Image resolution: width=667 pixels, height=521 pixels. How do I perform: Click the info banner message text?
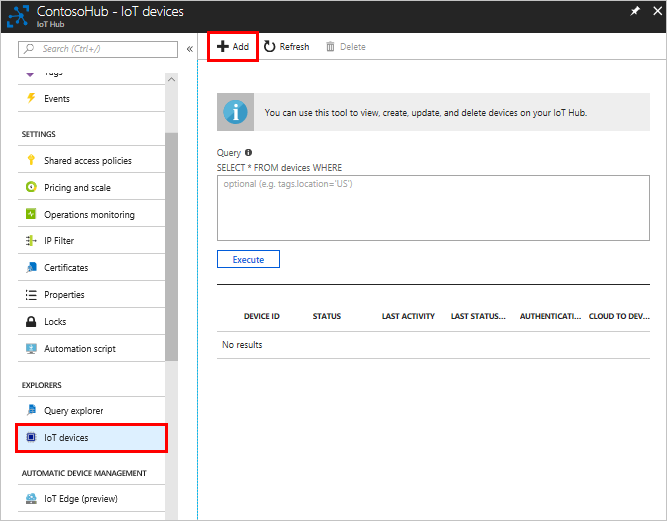[x=426, y=113]
